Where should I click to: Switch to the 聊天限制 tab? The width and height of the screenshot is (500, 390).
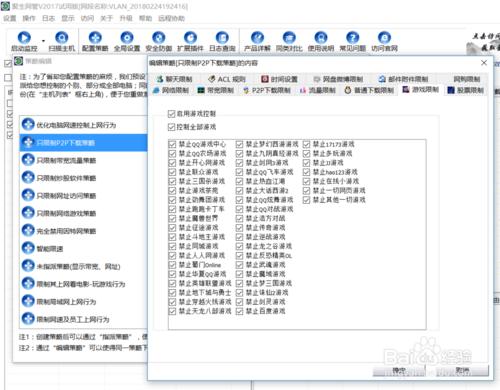click(175, 79)
